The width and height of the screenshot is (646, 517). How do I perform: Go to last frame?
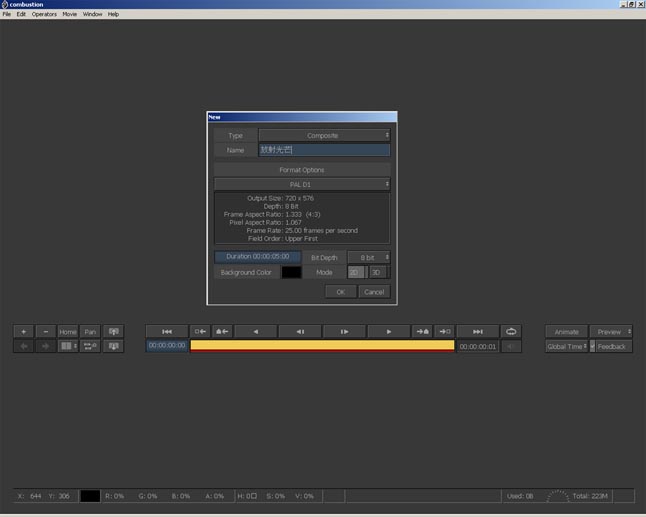[x=478, y=332]
